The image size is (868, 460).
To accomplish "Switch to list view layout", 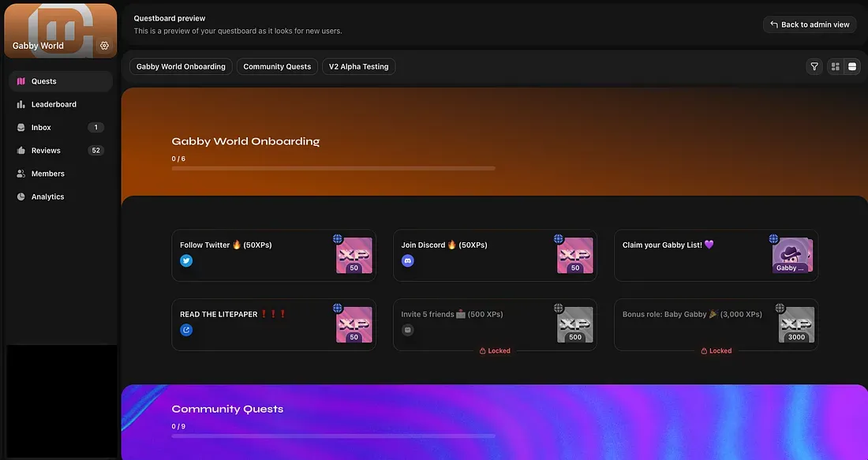I will [851, 66].
